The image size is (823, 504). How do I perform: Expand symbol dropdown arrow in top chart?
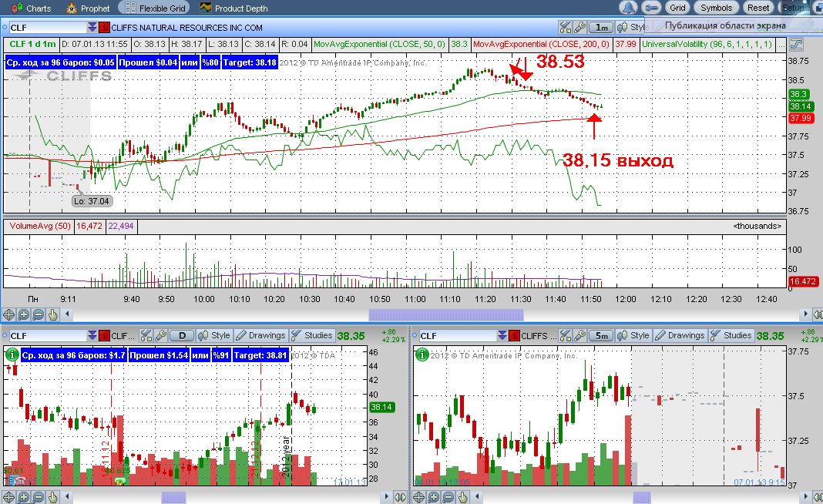tap(92, 27)
